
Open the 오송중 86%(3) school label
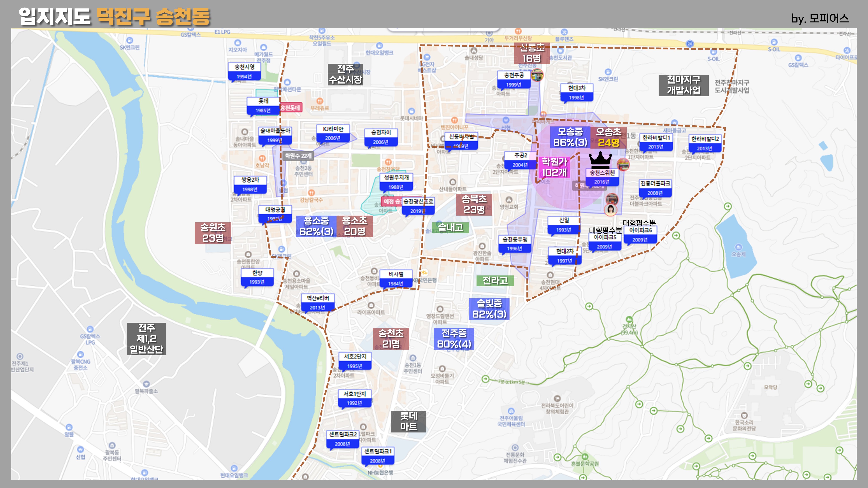(x=570, y=137)
